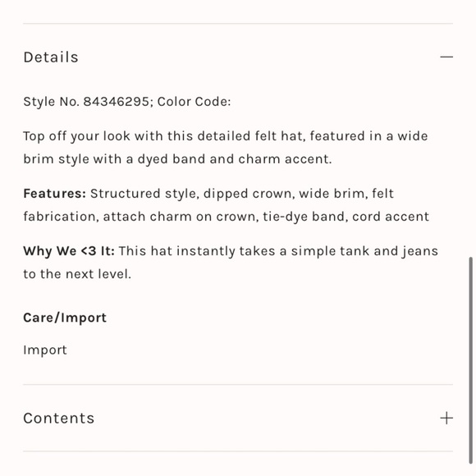Collapse Details section using minus icon
This screenshot has width=476, height=476.
[446, 57]
